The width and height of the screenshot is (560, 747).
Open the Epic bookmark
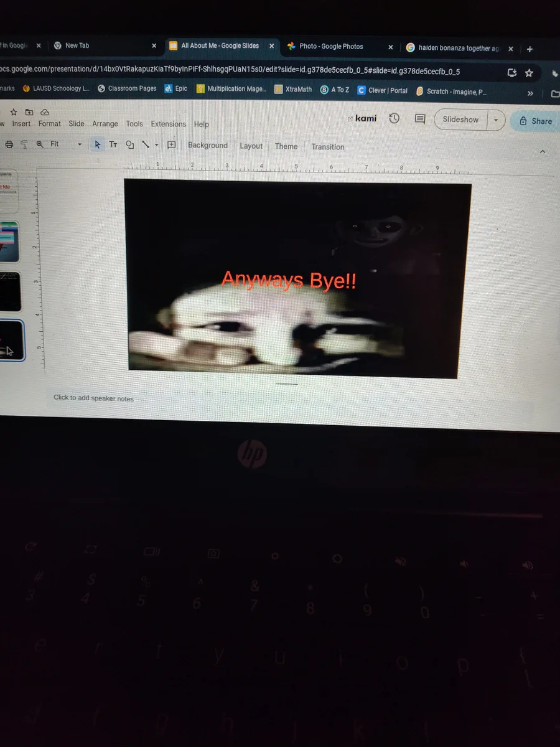[x=176, y=88]
